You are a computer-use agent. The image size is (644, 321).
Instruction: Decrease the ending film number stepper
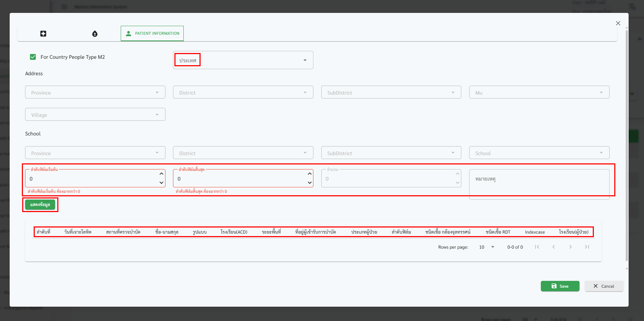click(309, 183)
